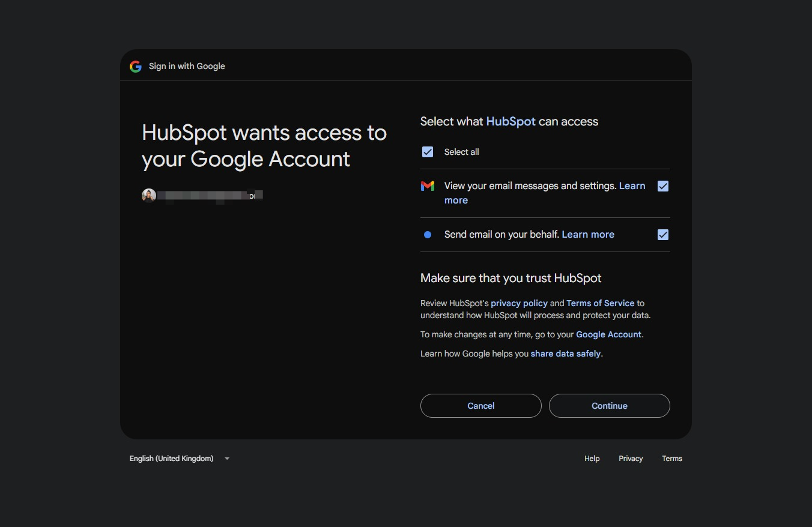Image resolution: width=812 pixels, height=527 pixels.
Task: Click the Gmail icon beside email permission
Action: pos(428,186)
